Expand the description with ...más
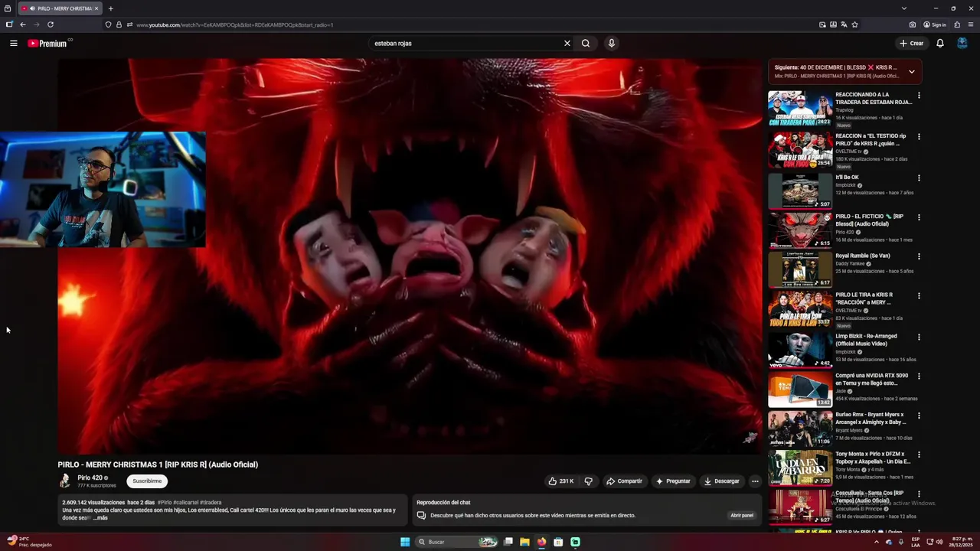The width and height of the screenshot is (980, 551). (x=100, y=518)
